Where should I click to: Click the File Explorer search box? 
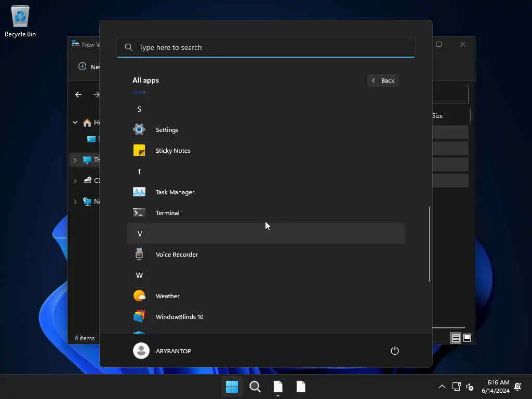[450, 95]
